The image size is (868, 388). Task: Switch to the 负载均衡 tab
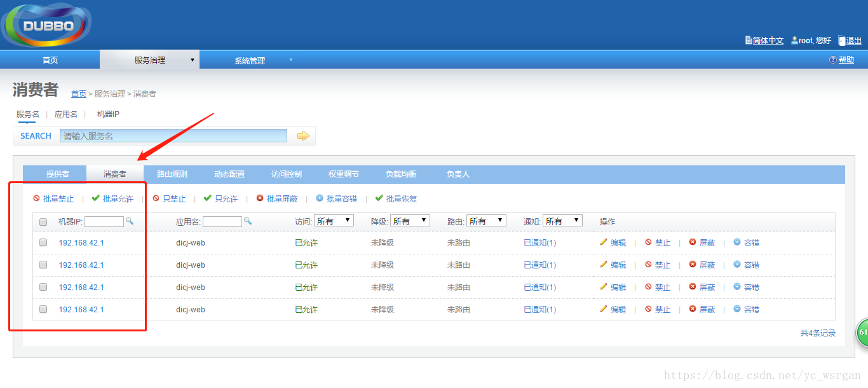(x=401, y=174)
